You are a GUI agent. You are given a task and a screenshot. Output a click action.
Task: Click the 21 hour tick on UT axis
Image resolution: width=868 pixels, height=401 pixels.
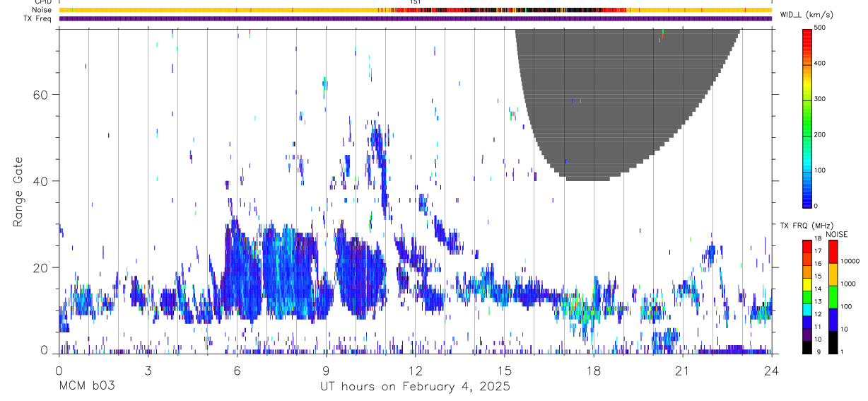click(683, 370)
